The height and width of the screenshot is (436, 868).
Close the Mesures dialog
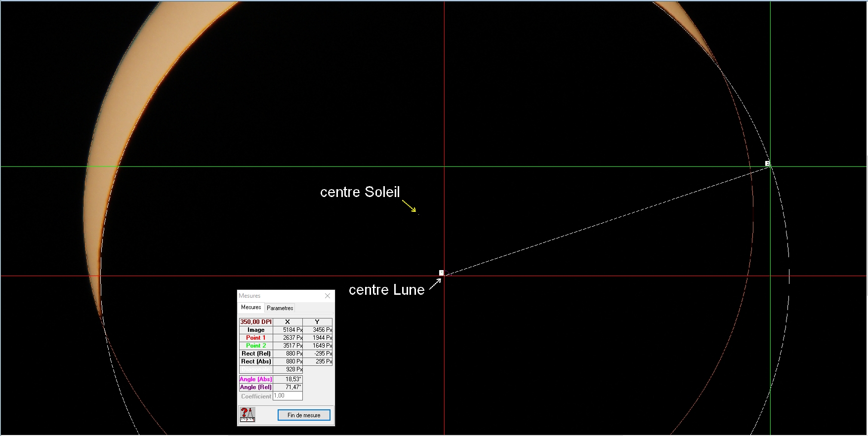click(328, 296)
